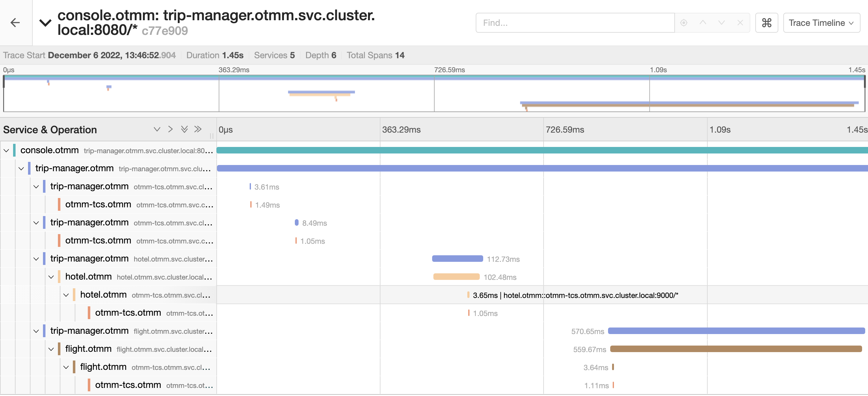Collapse the trace header title chevron
The image size is (868, 396).
tap(45, 23)
